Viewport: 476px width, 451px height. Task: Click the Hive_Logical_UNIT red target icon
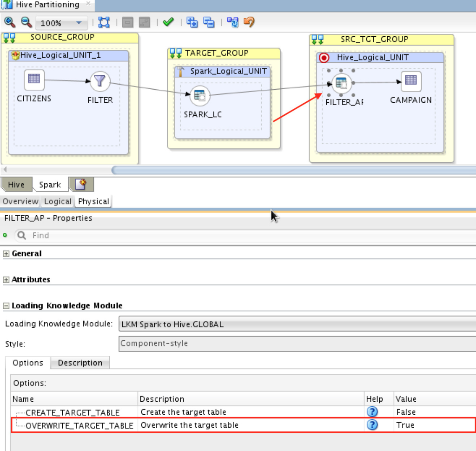point(324,57)
